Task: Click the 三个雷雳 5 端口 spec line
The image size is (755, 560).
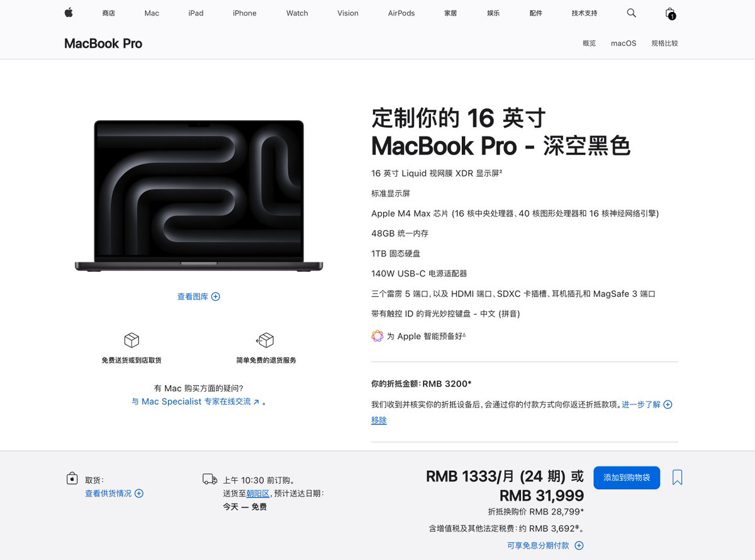Action: click(513, 294)
